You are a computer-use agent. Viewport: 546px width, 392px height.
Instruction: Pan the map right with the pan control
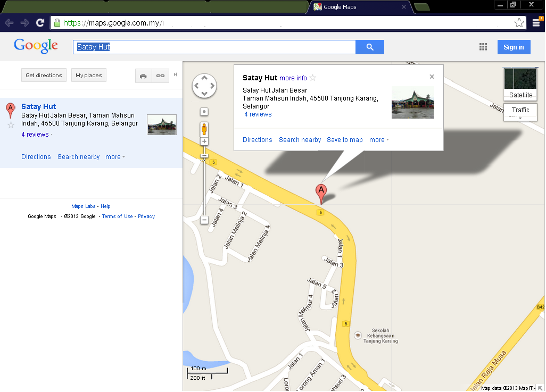tap(212, 86)
